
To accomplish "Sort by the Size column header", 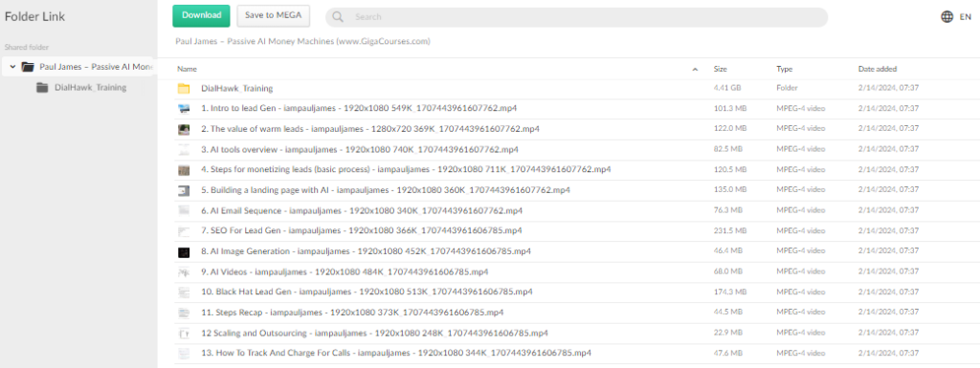I will (720, 69).
